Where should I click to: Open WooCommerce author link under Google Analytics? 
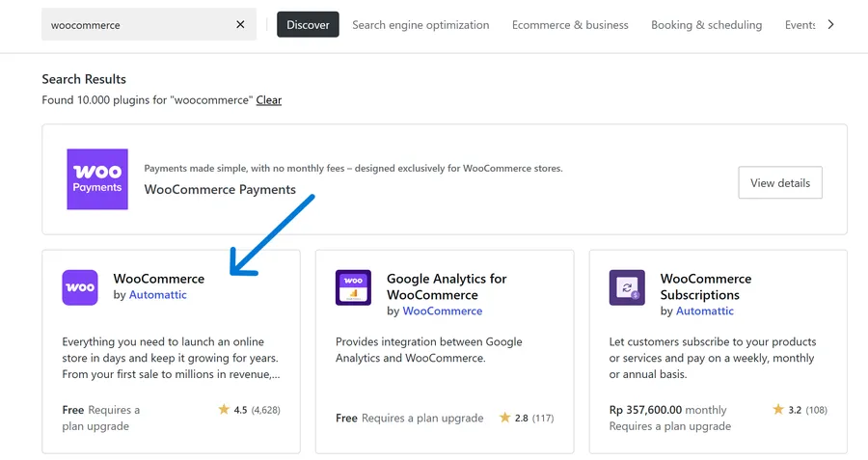tap(442, 311)
